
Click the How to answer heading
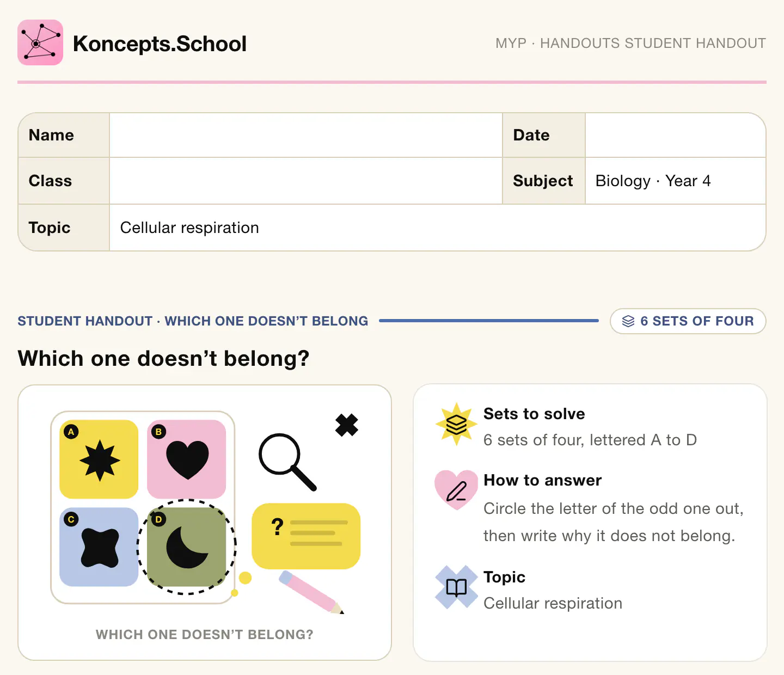pyautogui.click(x=542, y=480)
